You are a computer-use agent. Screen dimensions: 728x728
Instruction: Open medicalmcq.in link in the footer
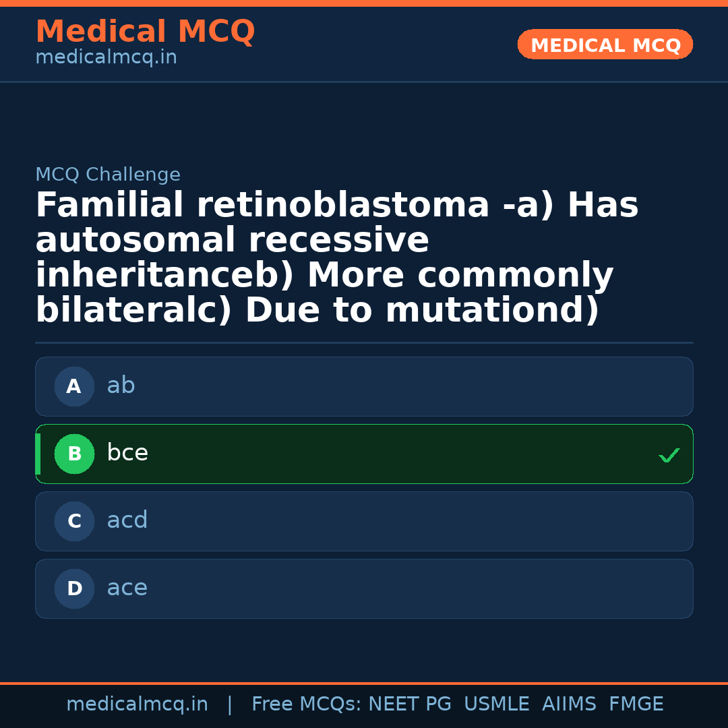tap(137, 704)
